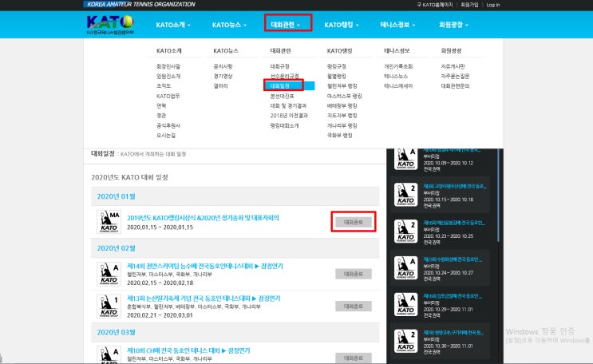The height and width of the screenshot is (364, 593).
Task: Open 마스터스부 랭킹 menu entry
Action: [x=345, y=96]
